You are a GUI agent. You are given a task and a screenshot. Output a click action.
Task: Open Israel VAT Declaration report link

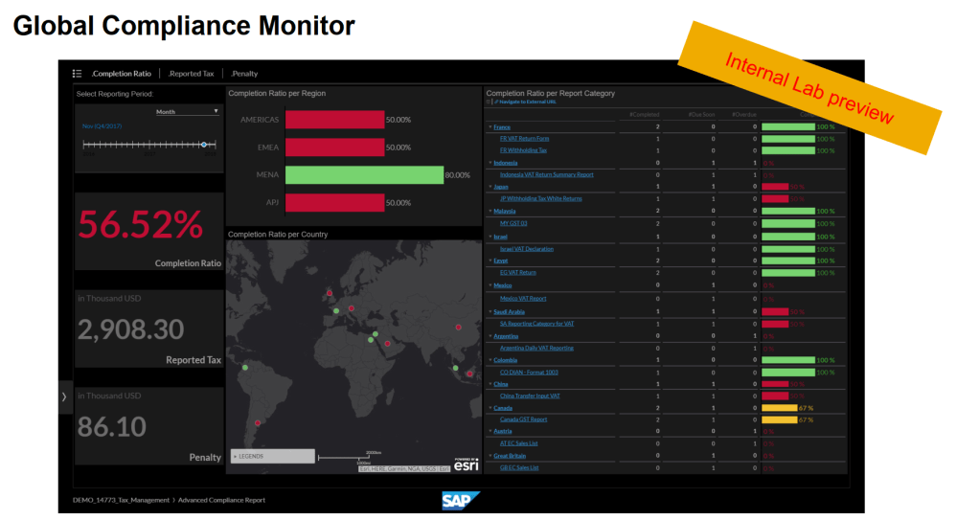click(x=526, y=249)
